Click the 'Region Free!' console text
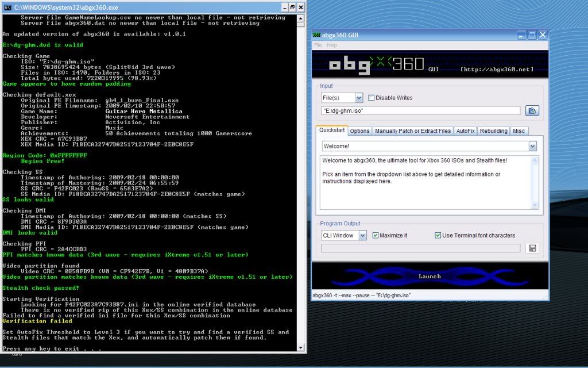Screen dimensions: 588x368 pos(42,161)
